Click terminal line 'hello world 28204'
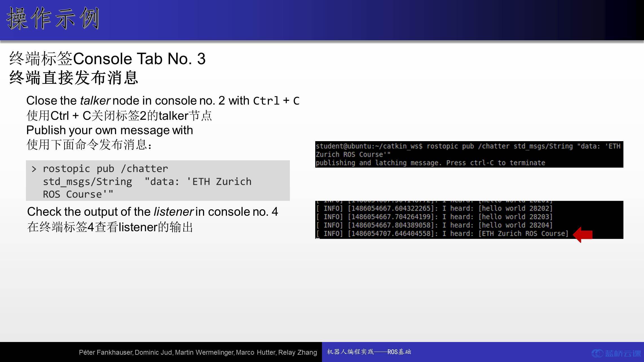The height and width of the screenshot is (362, 644). click(x=434, y=225)
